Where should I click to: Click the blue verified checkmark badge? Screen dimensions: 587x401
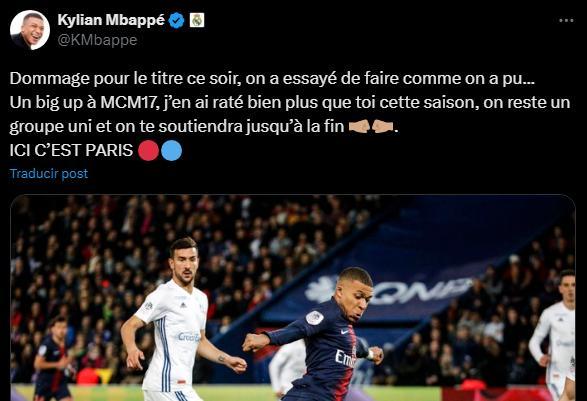click(176, 20)
